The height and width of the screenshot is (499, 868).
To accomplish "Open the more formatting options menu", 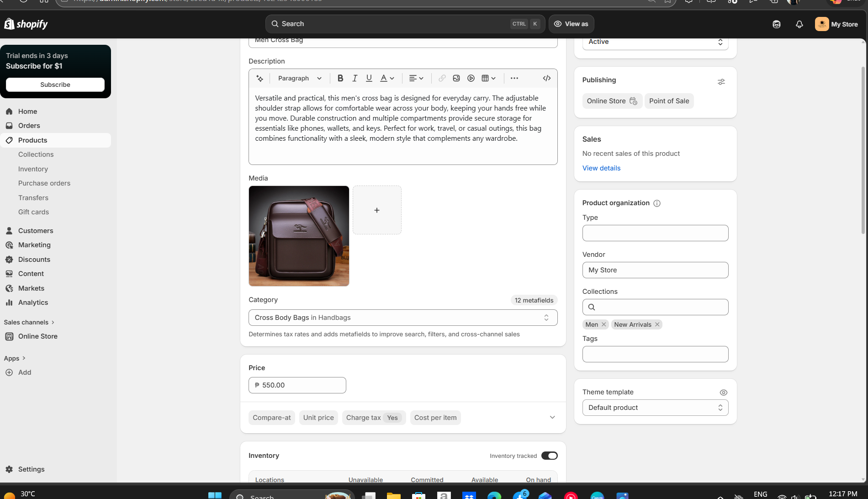I will pyautogui.click(x=514, y=78).
